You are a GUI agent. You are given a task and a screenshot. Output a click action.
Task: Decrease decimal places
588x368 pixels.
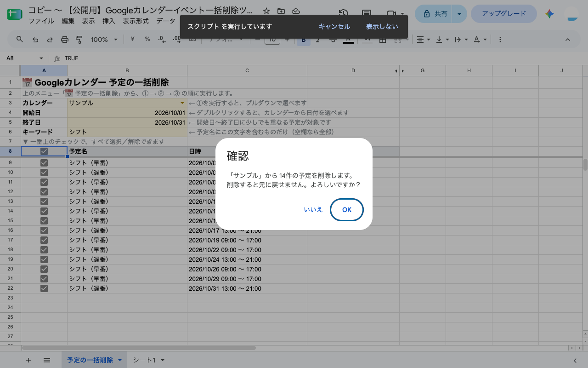point(162,40)
